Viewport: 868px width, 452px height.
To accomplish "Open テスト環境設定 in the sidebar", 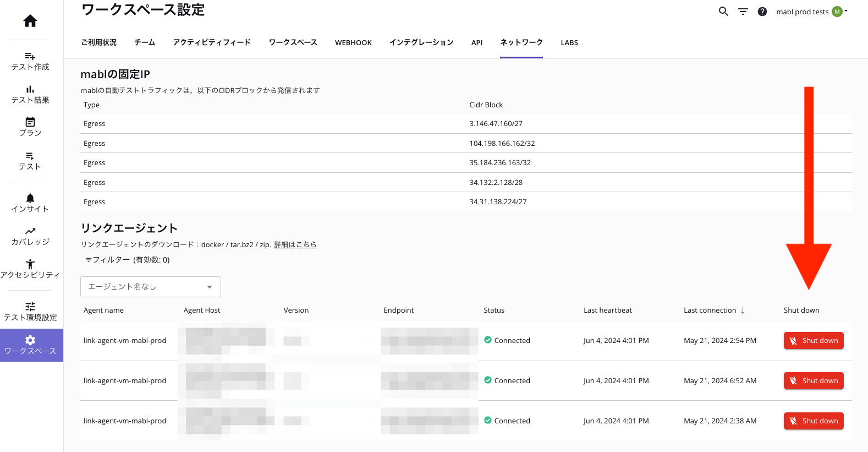I will click(x=30, y=312).
